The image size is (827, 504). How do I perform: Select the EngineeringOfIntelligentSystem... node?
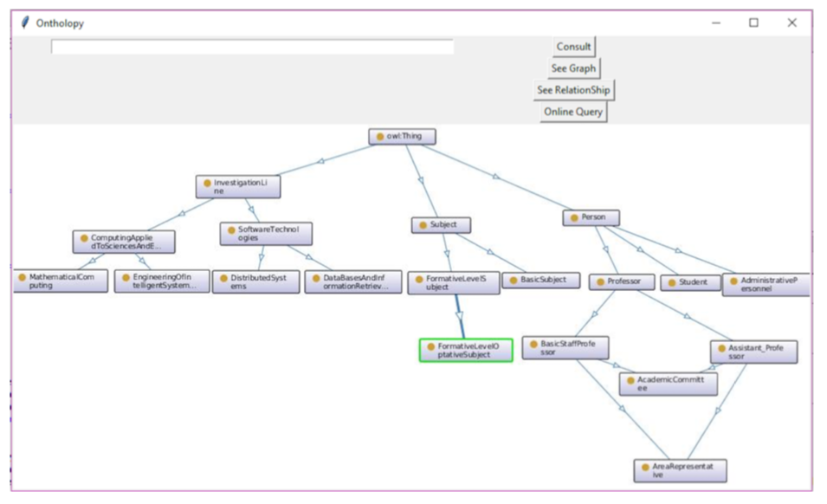tap(162, 281)
